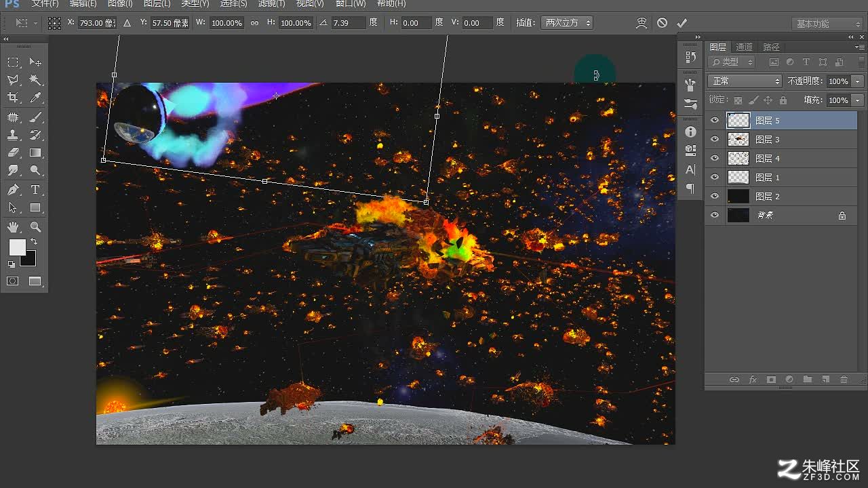Switch to warp mode button
This screenshot has height=488, width=868.
click(x=642, y=23)
